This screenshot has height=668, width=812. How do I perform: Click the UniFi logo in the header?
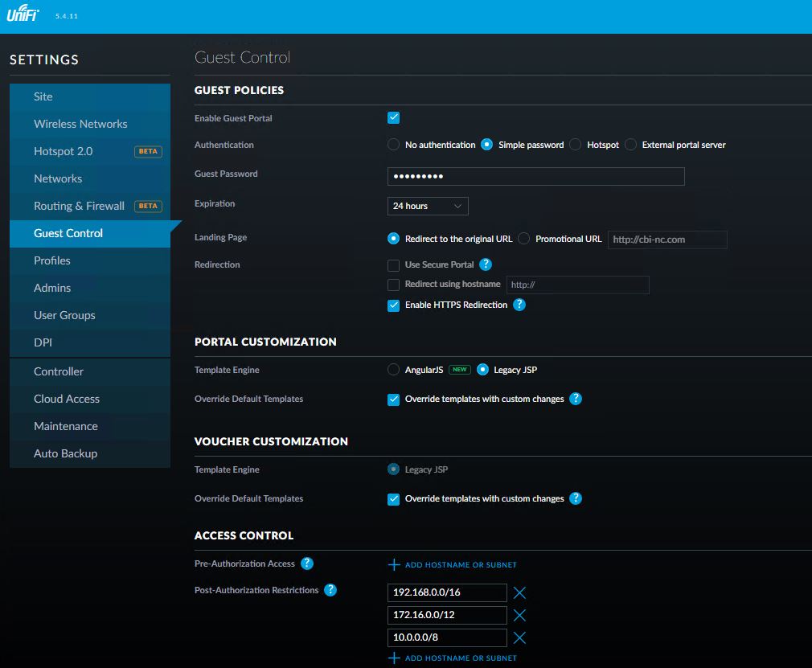pyautogui.click(x=21, y=13)
